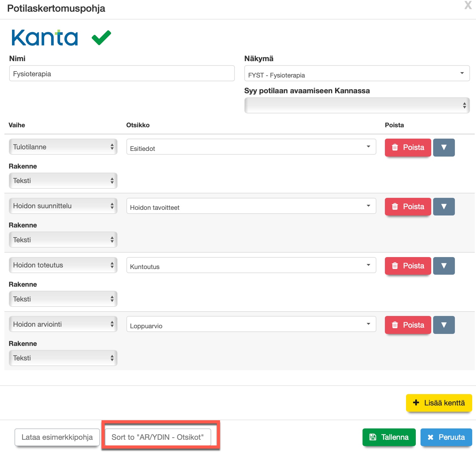Viewport: 476px width, 453px height.
Task: Remove the Loppuarvio row using Poista
Action: coord(408,325)
